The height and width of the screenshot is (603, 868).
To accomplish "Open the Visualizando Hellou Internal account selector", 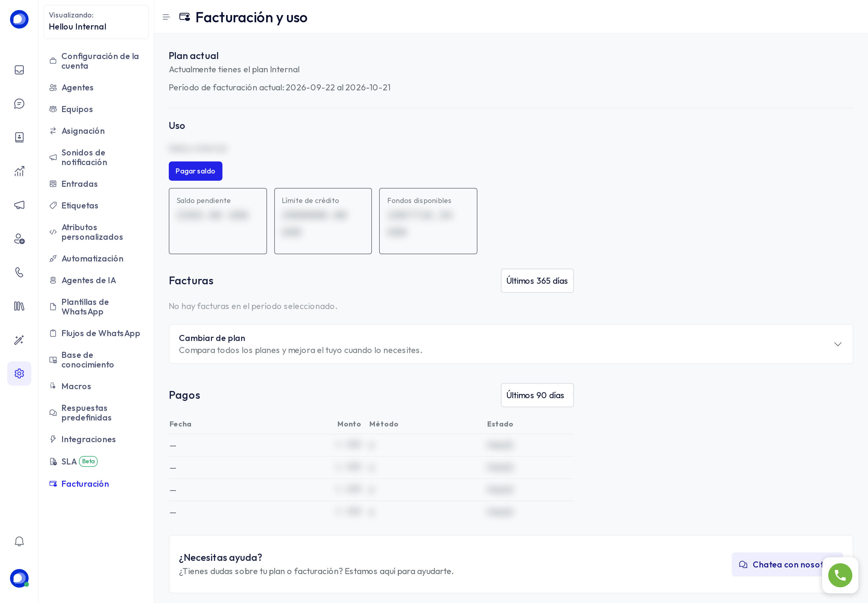I will coord(96,22).
